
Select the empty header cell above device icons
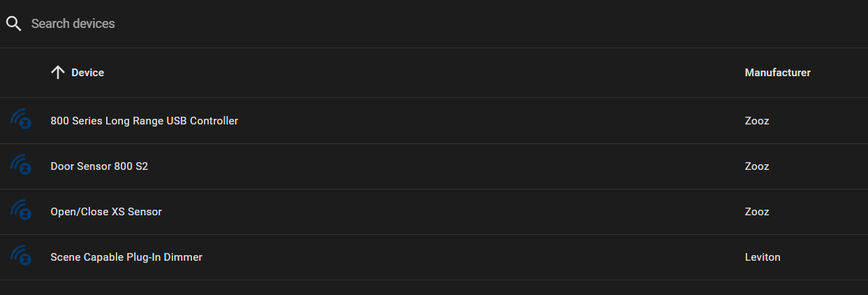tap(21, 73)
